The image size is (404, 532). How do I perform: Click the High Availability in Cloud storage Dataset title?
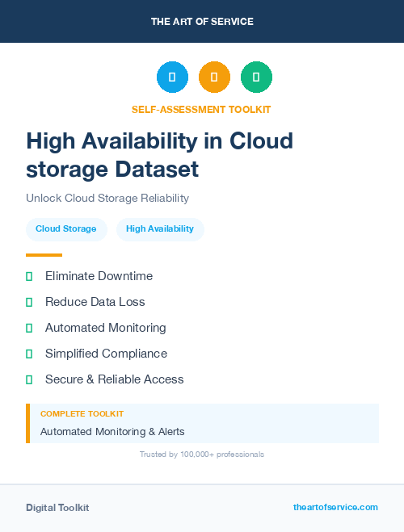point(159,155)
